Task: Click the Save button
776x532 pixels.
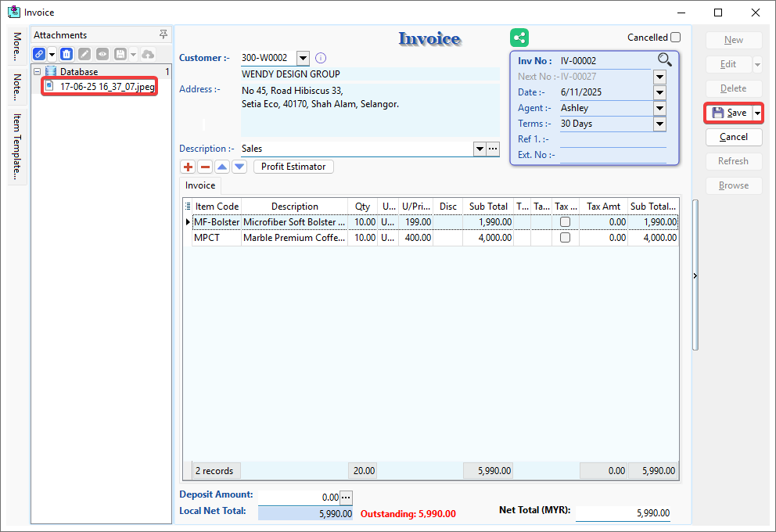Action: point(729,113)
